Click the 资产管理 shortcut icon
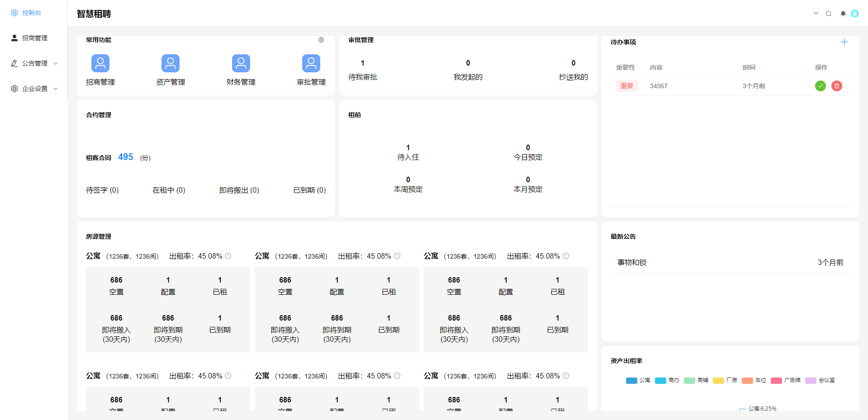Viewport: 868px width, 420px height. pyautogui.click(x=171, y=63)
